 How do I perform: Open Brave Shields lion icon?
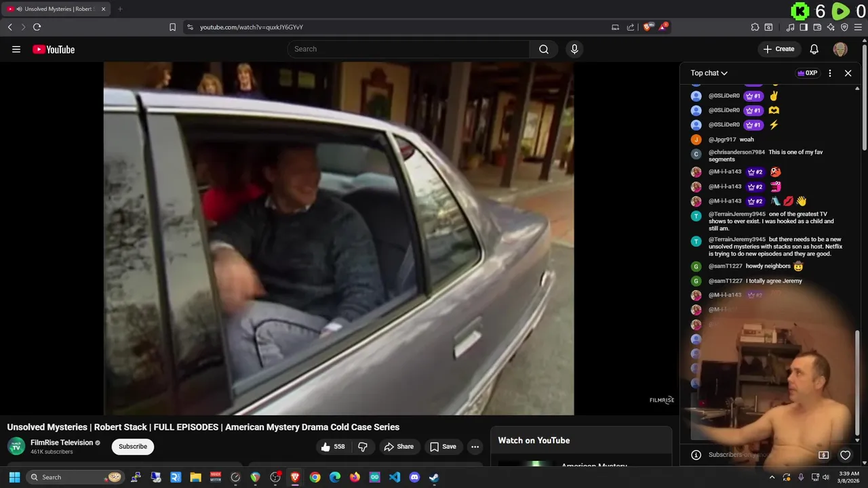coord(648,27)
